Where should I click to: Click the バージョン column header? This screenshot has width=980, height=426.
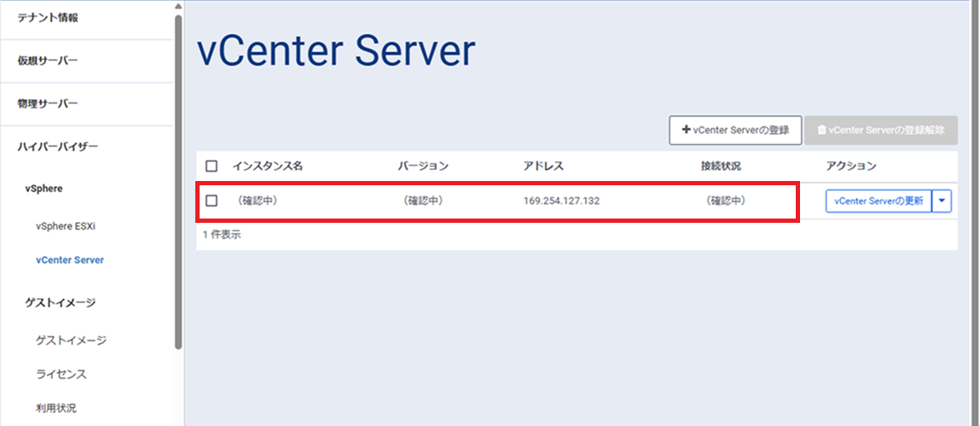click(x=423, y=166)
